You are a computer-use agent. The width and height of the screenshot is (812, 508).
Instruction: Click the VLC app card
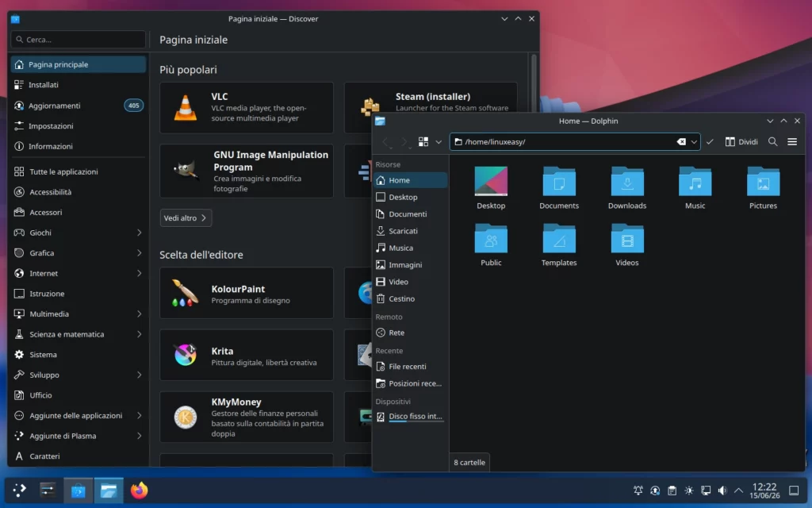(x=247, y=108)
